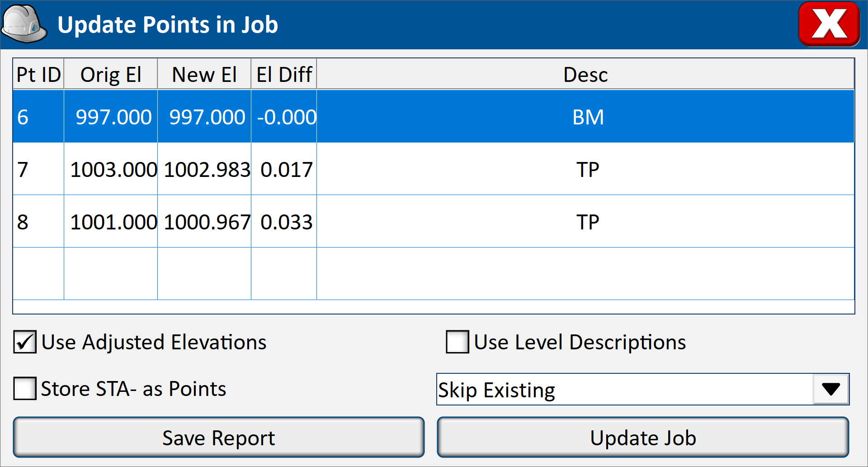Click new elevation 1002.983 cell

[x=204, y=169]
